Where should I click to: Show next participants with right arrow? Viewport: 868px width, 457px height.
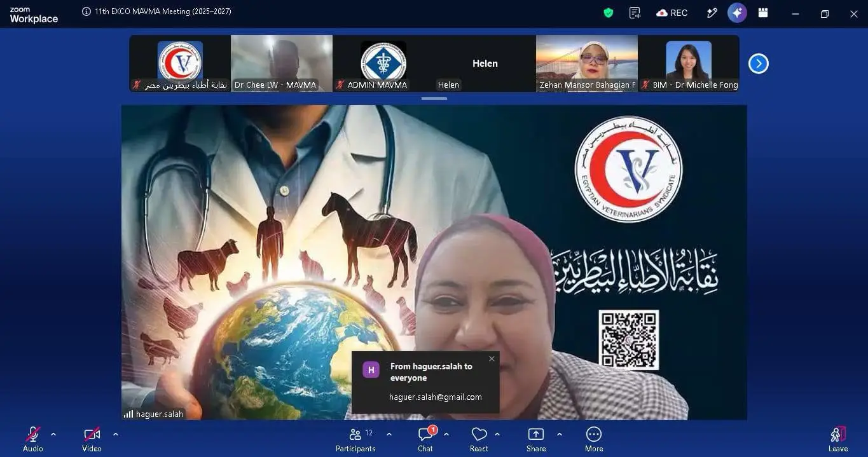(759, 64)
